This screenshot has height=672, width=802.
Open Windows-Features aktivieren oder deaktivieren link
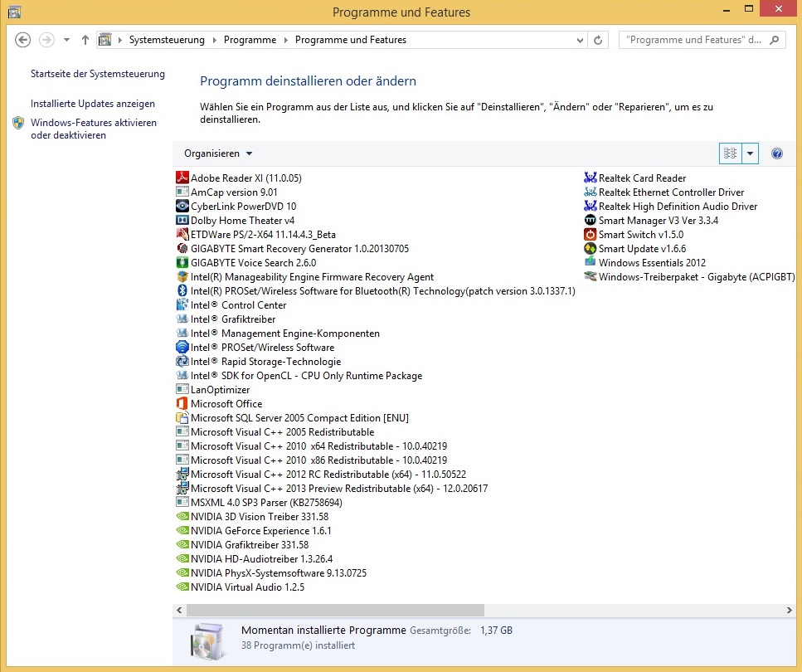pos(94,129)
